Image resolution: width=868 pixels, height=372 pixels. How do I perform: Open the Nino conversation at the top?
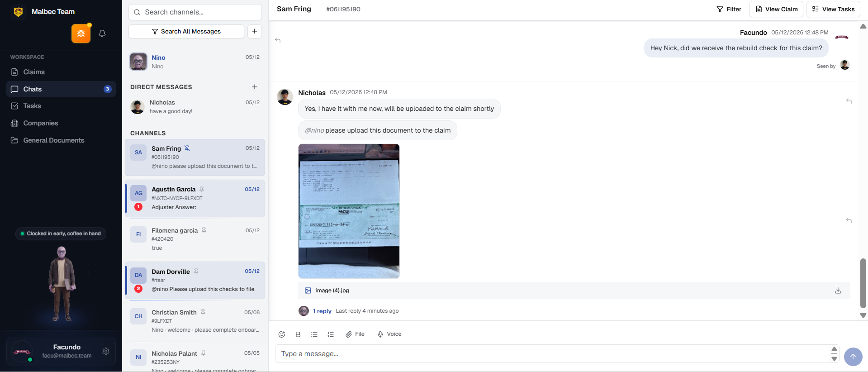(x=195, y=62)
